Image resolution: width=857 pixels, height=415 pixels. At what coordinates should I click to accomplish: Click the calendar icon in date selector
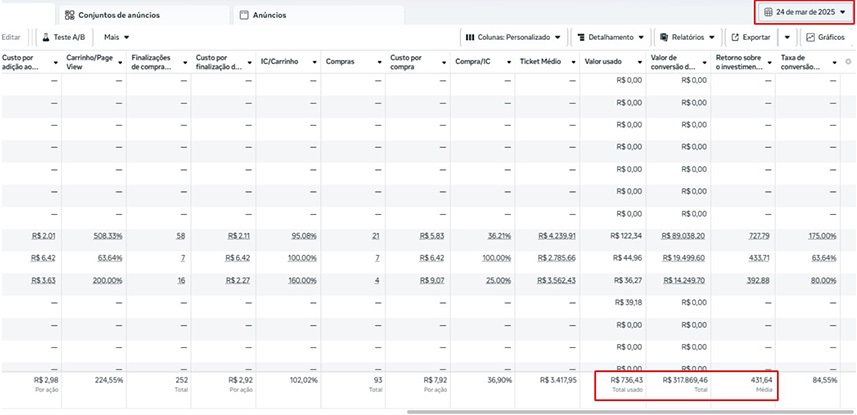pos(768,12)
